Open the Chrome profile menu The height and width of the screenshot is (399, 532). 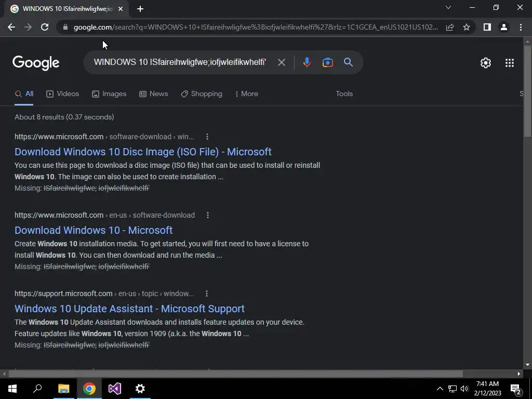click(504, 27)
